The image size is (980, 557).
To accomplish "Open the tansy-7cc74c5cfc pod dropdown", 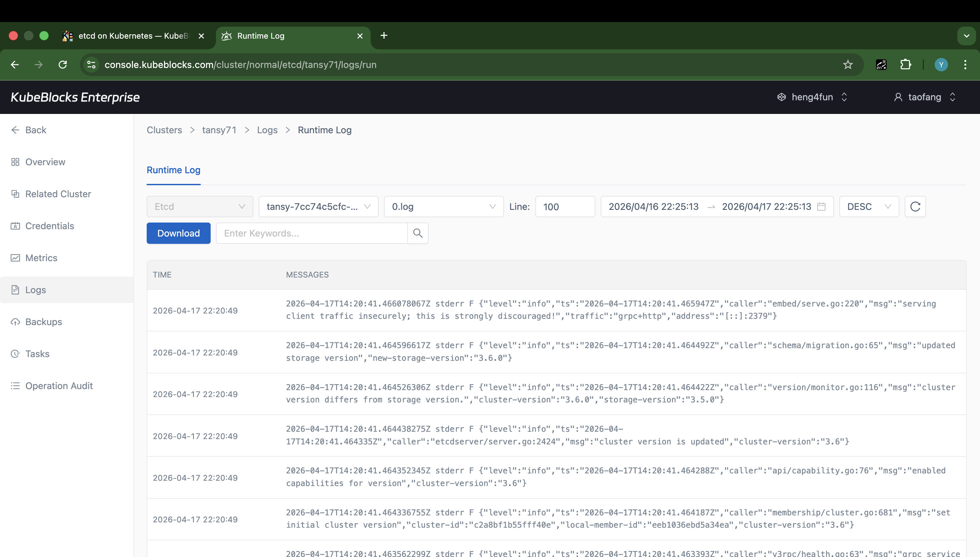I will pyautogui.click(x=318, y=207).
